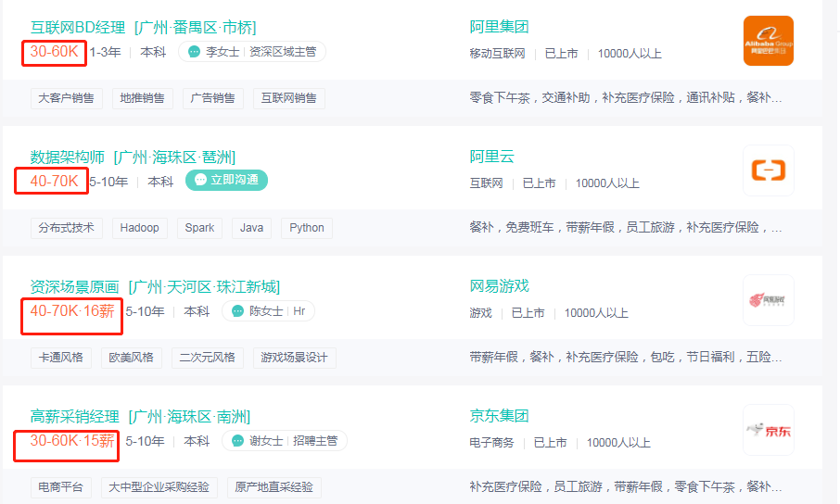This screenshot has height=504, width=840.
Task: Select the 地推销售 tag
Action: click(x=142, y=98)
